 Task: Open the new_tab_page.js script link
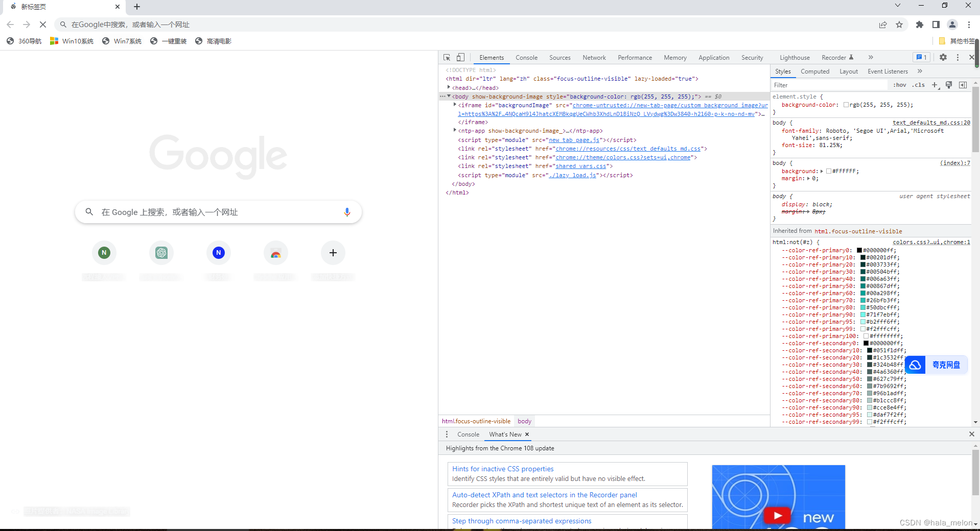click(574, 140)
